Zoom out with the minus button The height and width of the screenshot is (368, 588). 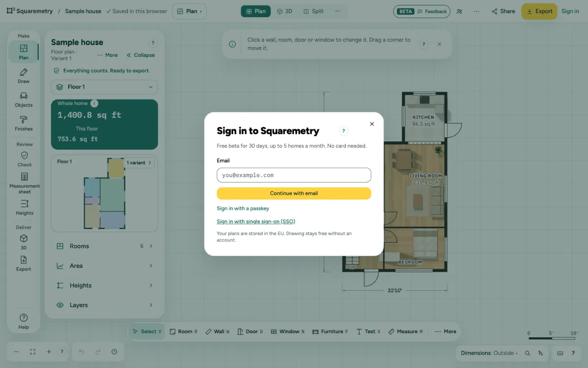pos(16,352)
